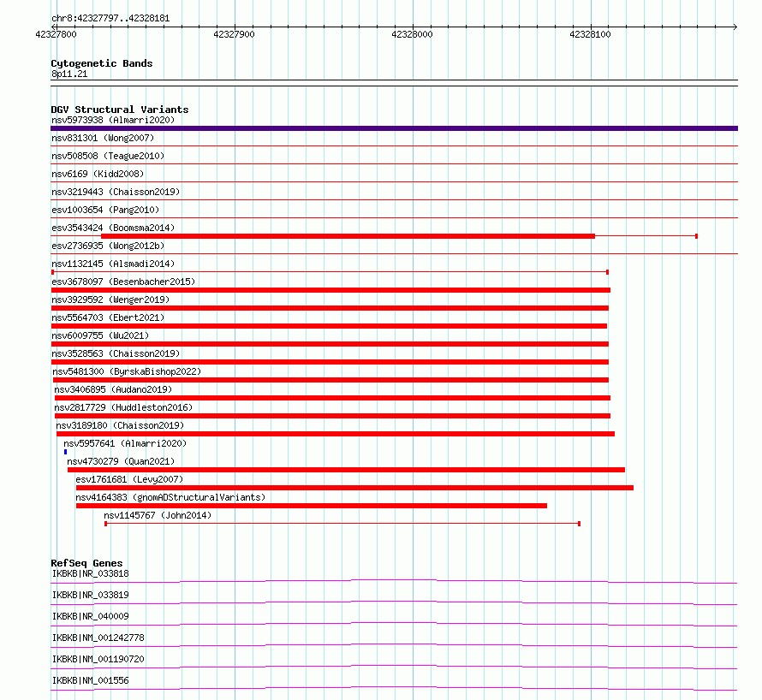Open variant nsv6169 (Kidd2008)

tap(98, 174)
